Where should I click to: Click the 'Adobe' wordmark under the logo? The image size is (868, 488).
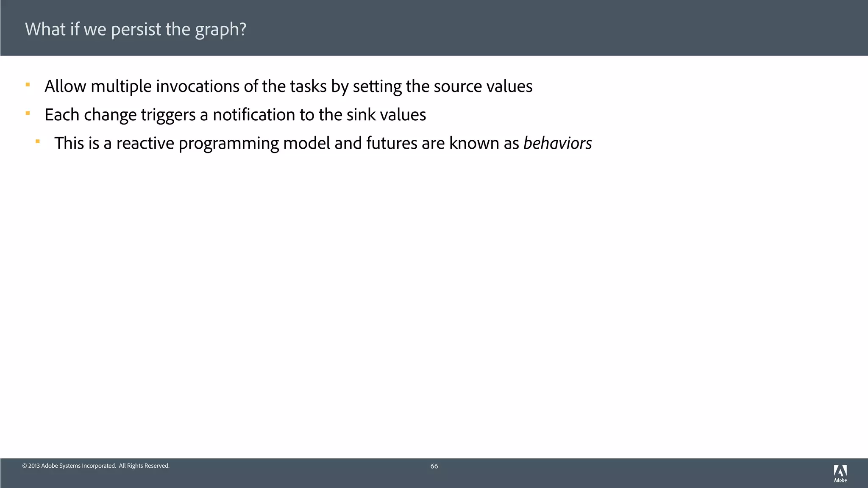[x=840, y=480]
